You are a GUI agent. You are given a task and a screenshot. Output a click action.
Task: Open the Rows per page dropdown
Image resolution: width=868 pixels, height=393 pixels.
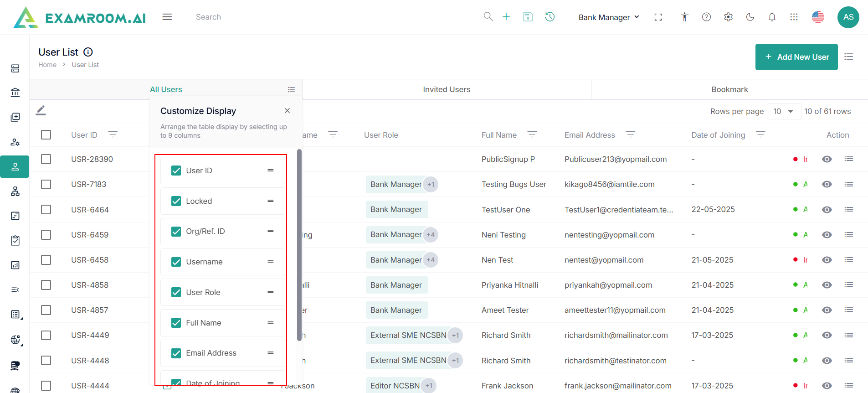pyautogui.click(x=784, y=111)
